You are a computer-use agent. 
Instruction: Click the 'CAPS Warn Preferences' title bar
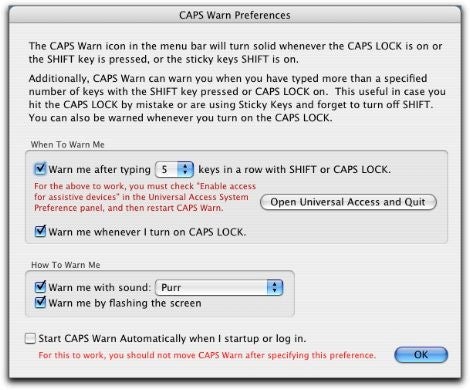[235, 15]
